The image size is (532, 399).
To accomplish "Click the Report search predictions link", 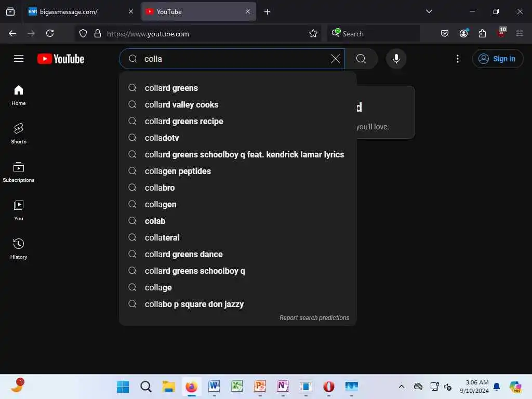I will 314,317.
